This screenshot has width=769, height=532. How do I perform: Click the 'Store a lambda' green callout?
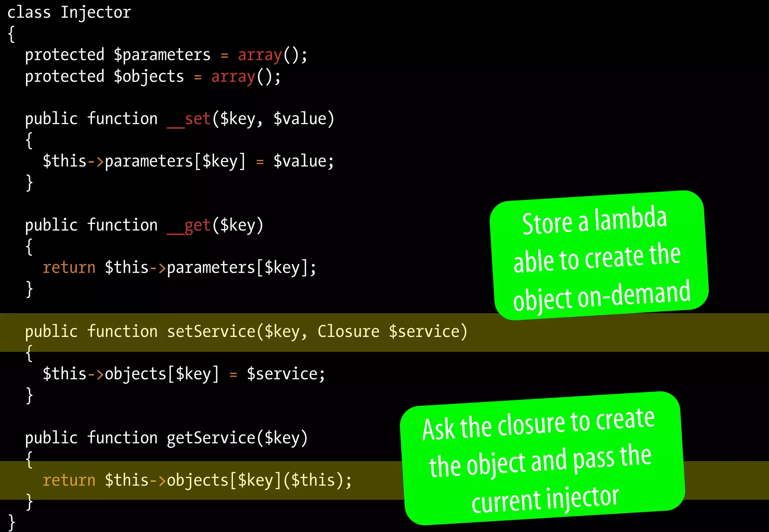(599, 255)
